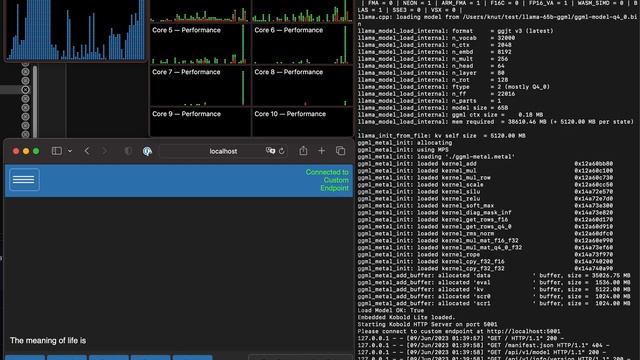Click the vertical scrollbar next to the circled X list
Screen dimensions: 640x360
[35, 101]
